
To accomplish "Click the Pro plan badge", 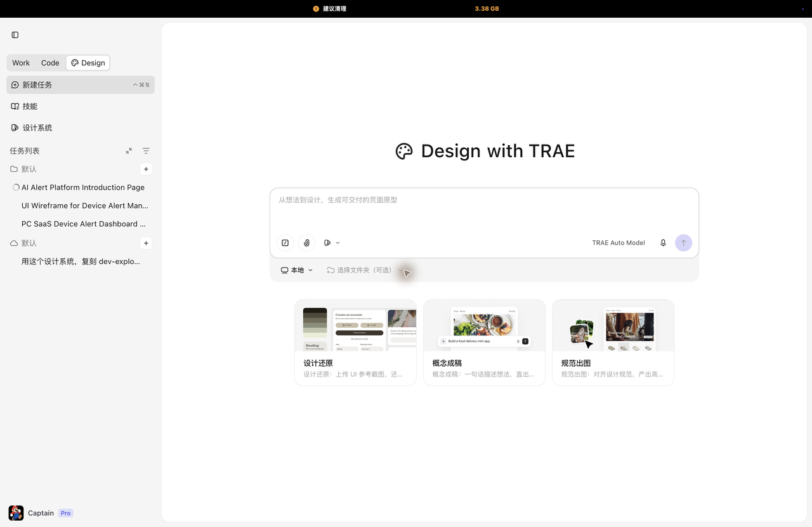I will pyautogui.click(x=65, y=513).
